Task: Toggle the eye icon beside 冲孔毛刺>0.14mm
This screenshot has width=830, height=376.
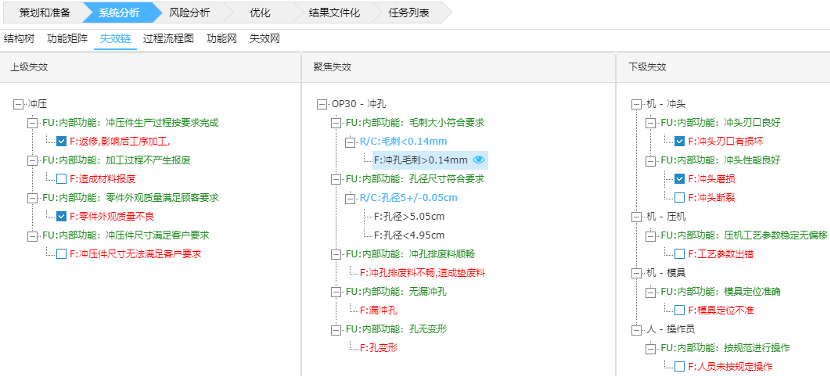Action: pos(479,160)
